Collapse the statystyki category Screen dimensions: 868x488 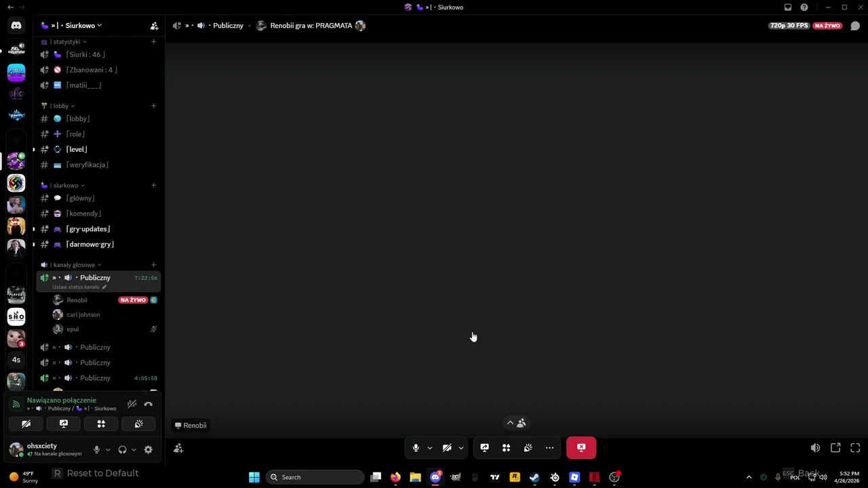click(64, 42)
